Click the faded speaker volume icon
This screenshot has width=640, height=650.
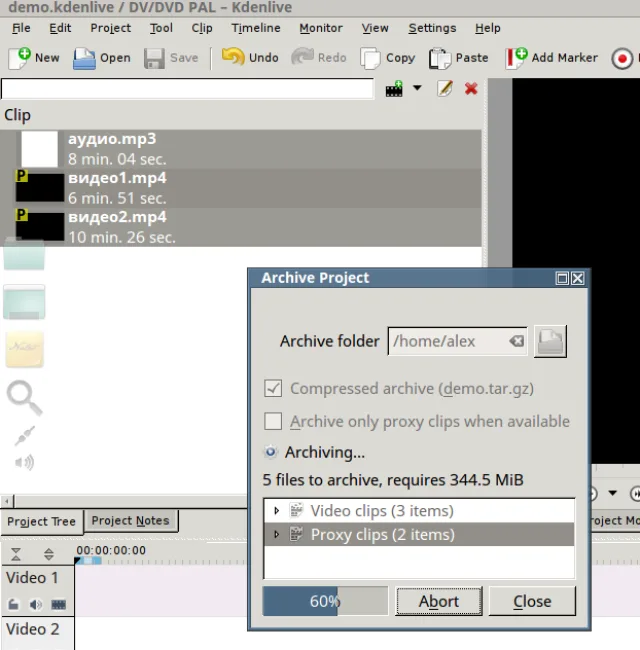click(24, 462)
